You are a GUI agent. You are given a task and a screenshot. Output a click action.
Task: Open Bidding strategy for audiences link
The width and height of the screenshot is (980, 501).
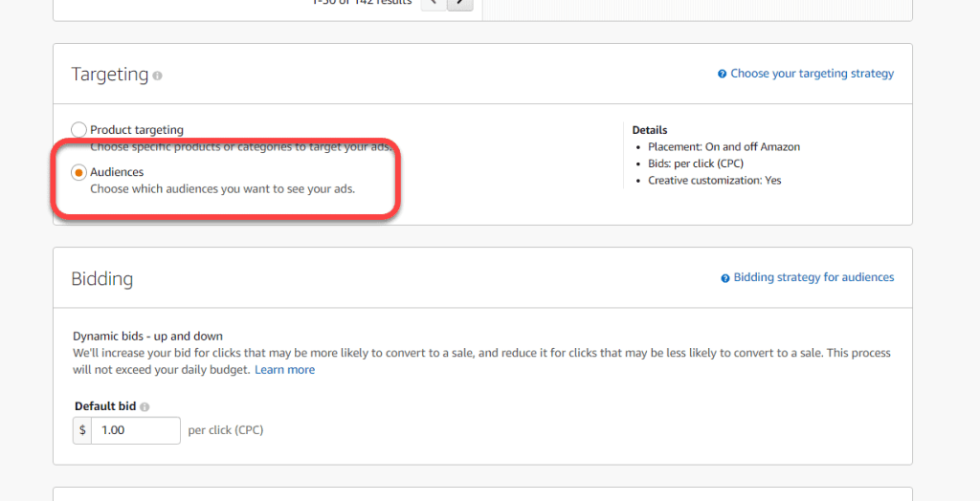(813, 277)
